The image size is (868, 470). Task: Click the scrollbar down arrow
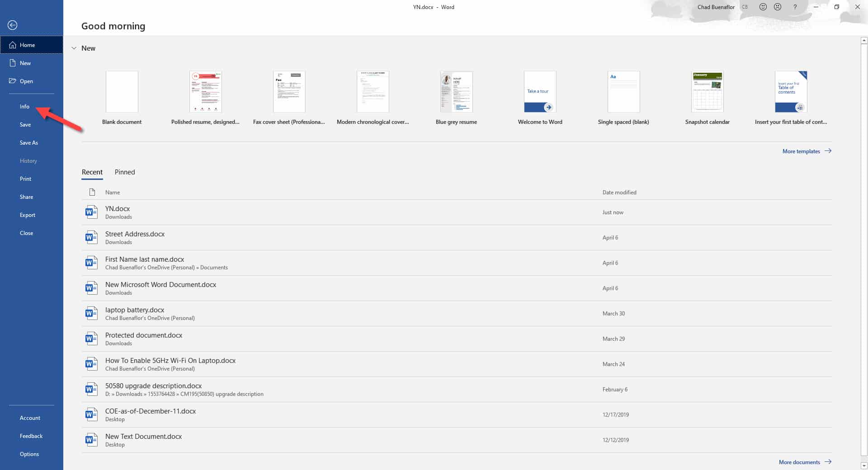(x=864, y=465)
